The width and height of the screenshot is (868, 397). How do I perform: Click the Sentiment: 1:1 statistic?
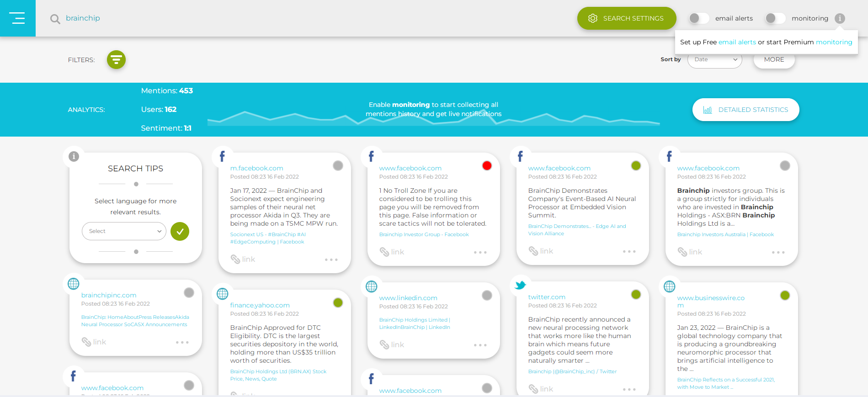point(166,128)
